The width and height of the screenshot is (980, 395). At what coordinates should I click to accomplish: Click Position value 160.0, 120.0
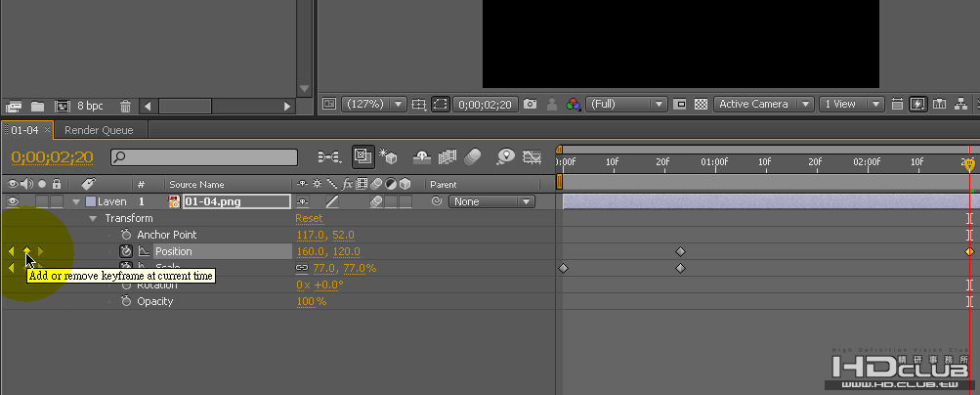328,251
